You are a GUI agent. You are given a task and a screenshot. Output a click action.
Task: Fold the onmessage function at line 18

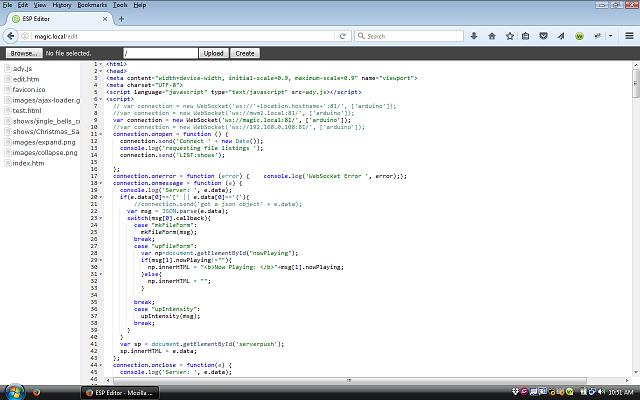(101, 183)
